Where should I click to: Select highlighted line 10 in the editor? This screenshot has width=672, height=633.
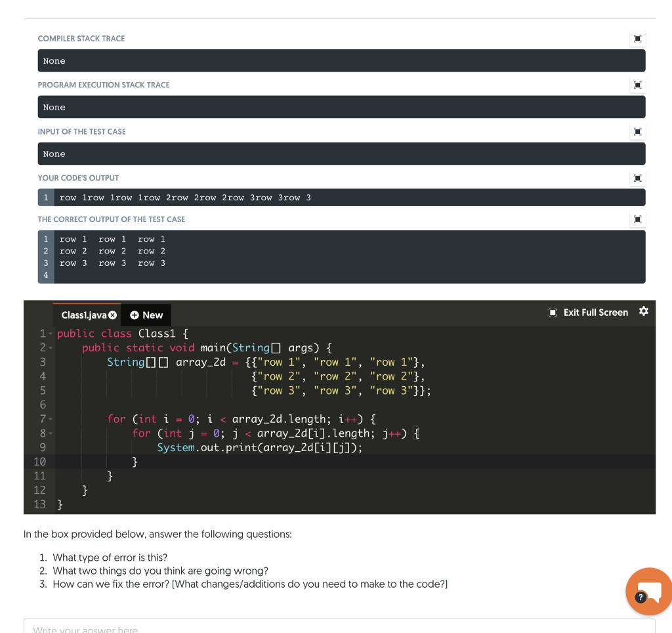(x=197, y=461)
